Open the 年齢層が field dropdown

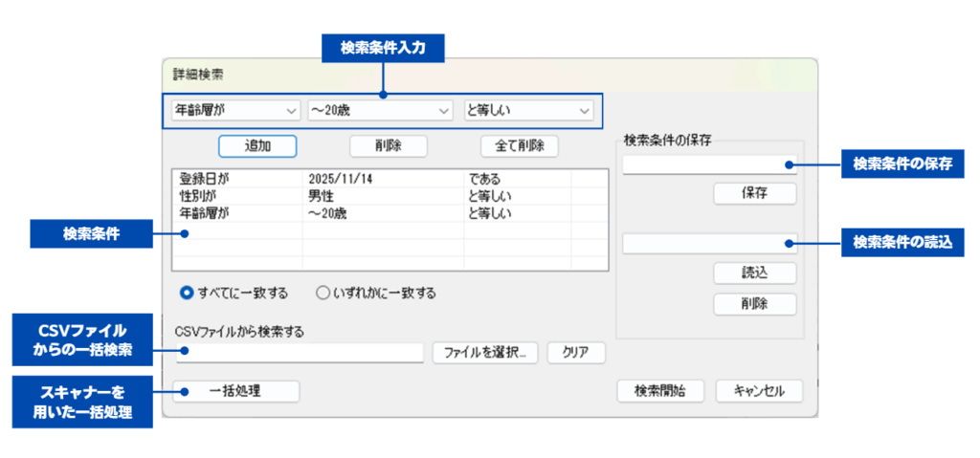(234, 111)
